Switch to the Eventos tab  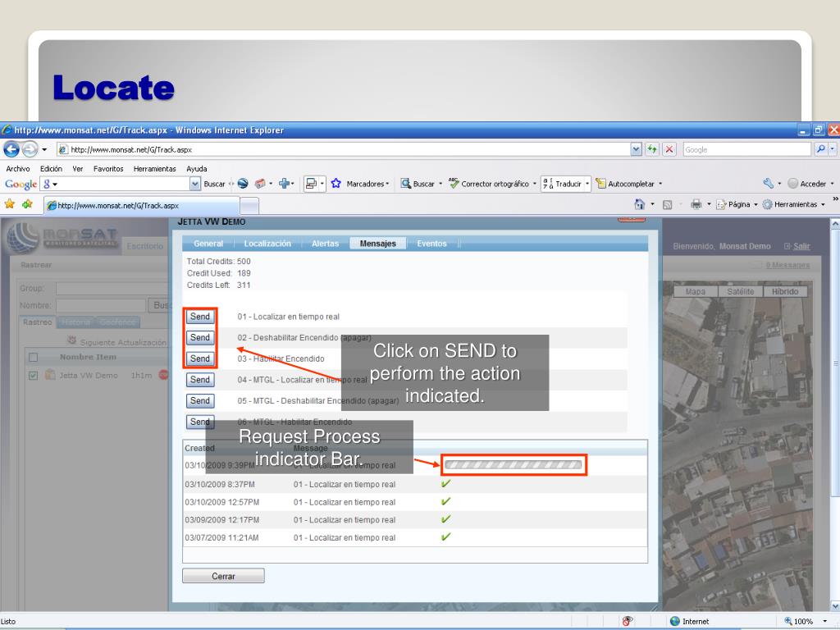(x=431, y=243)
